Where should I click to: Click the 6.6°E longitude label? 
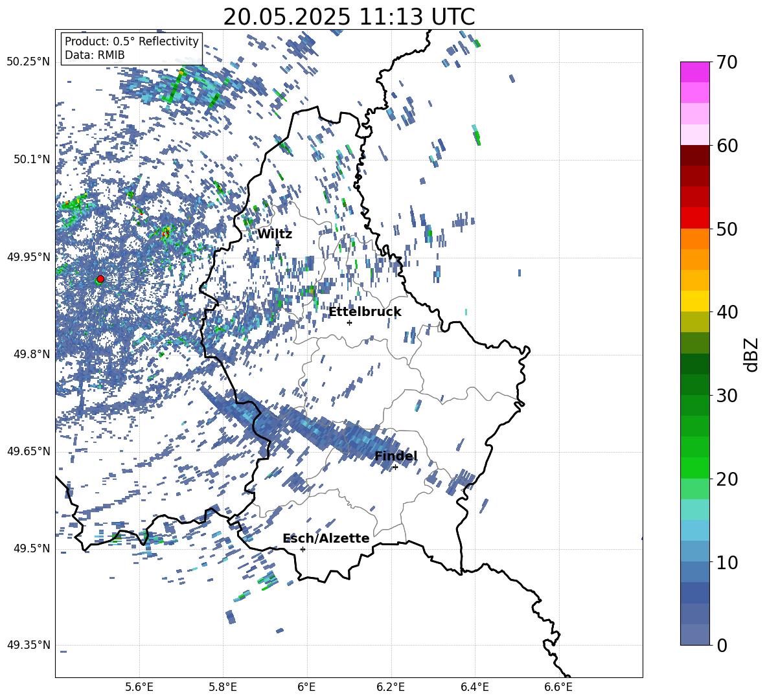[x=558, y=687]
